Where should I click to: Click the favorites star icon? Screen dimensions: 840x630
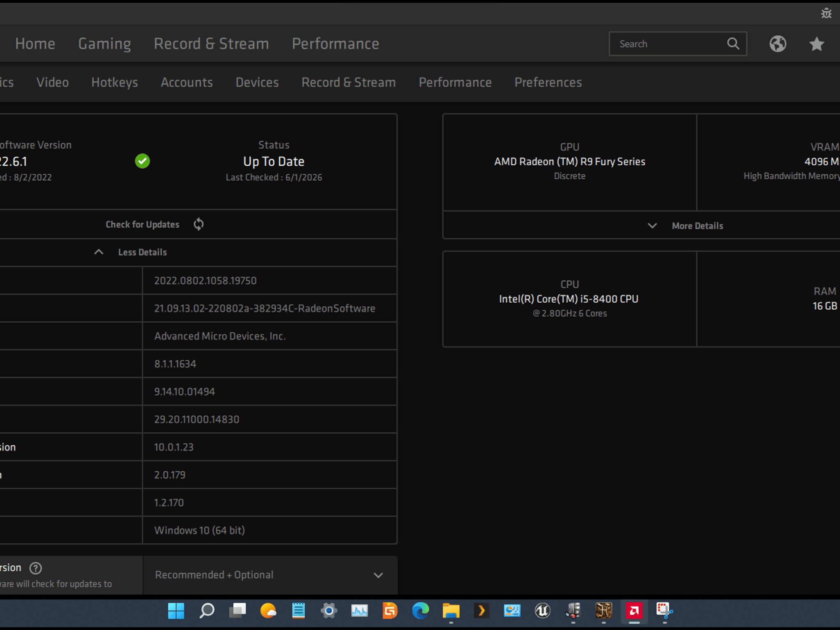(x=817, y=43)
